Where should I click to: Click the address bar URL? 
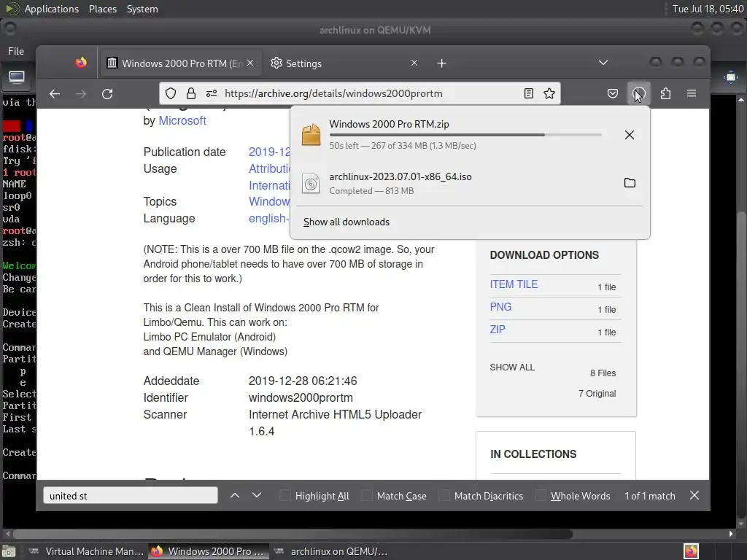333,93
